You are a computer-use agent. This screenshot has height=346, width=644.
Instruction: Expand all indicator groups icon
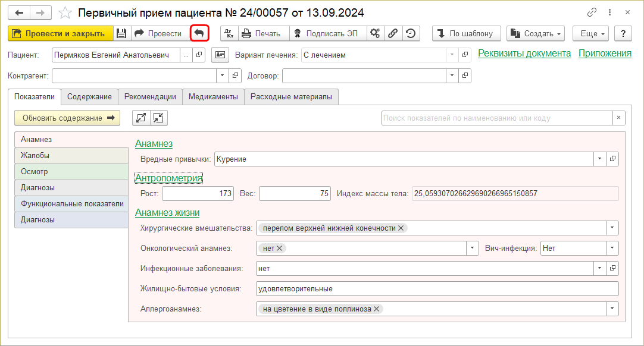141,118
